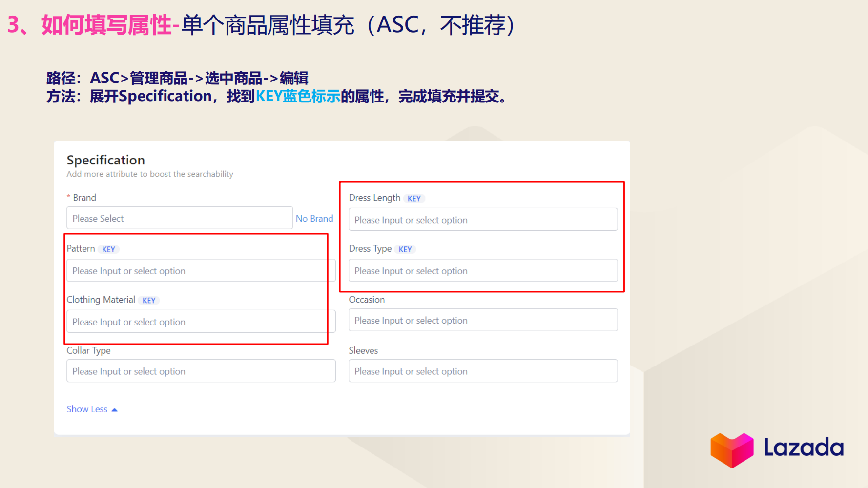Click the KEY badge beside Dress Length
This screenshot has height=488, width=868.
(x=414, y=198)
